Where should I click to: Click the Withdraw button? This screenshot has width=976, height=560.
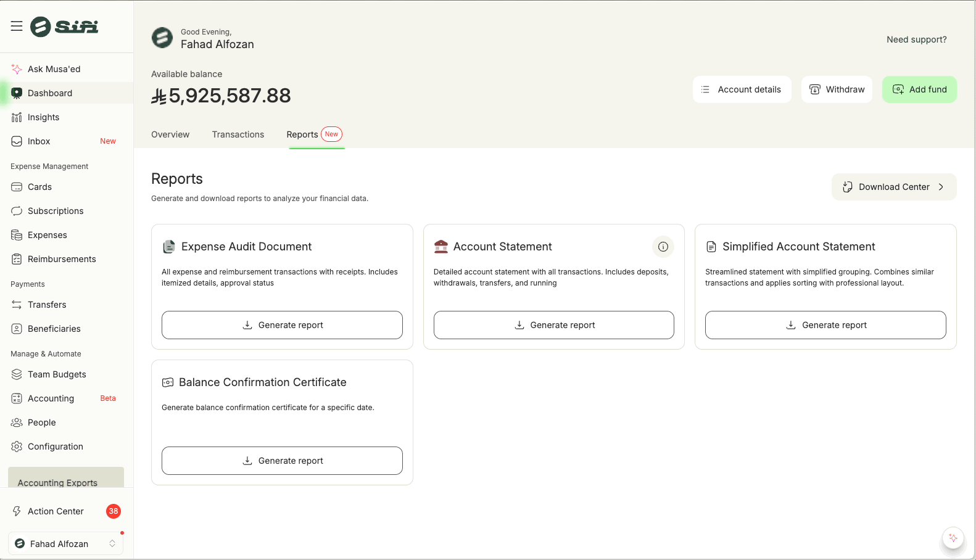point(836,89)
